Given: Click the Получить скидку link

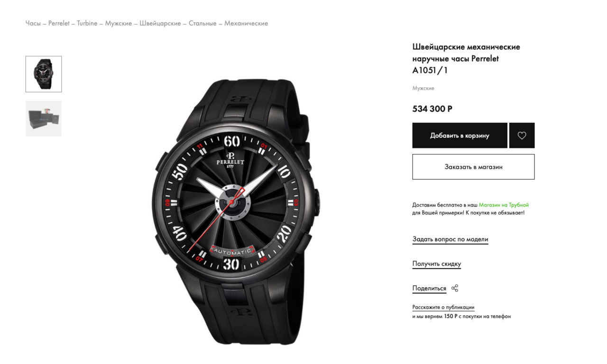Looking at the screenshot, I should 436,264.
